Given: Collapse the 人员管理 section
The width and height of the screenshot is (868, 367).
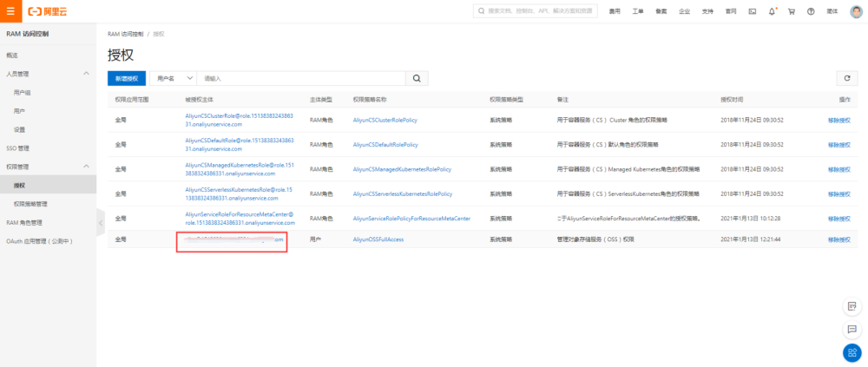Looking at the screenshot, I should [86, 74].
